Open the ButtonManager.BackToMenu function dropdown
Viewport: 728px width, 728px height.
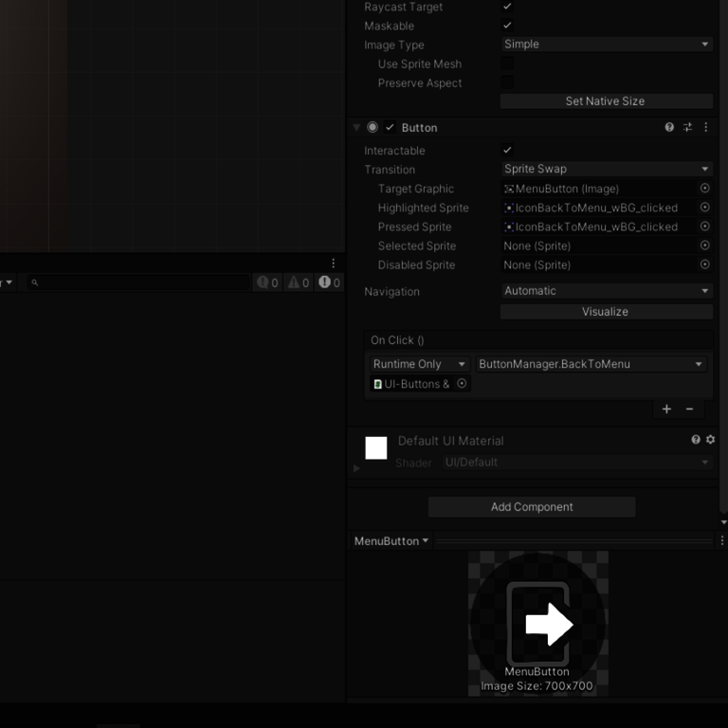coord(591,364)
